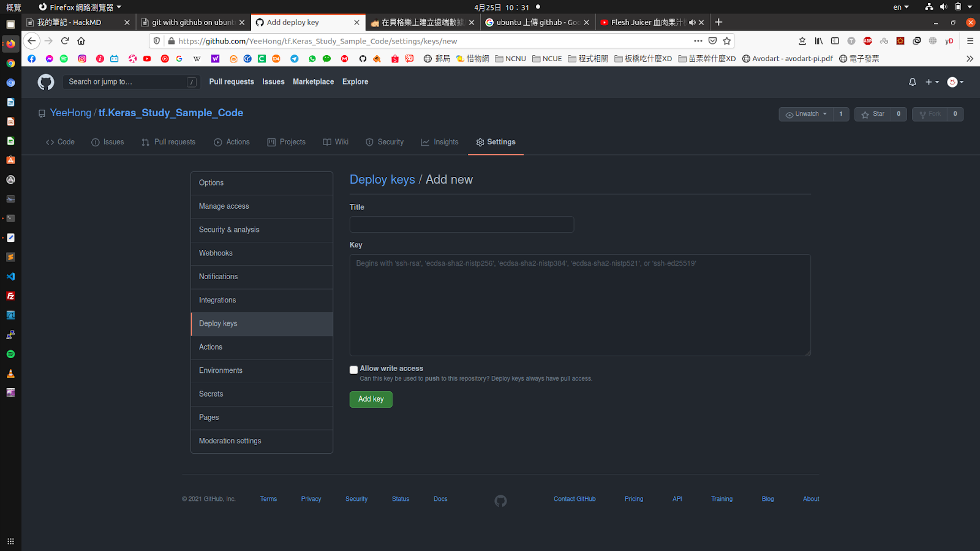Click the green Add key button
Image resolution: width=980 pixels, height=551 pixels.
pos(371,399)
